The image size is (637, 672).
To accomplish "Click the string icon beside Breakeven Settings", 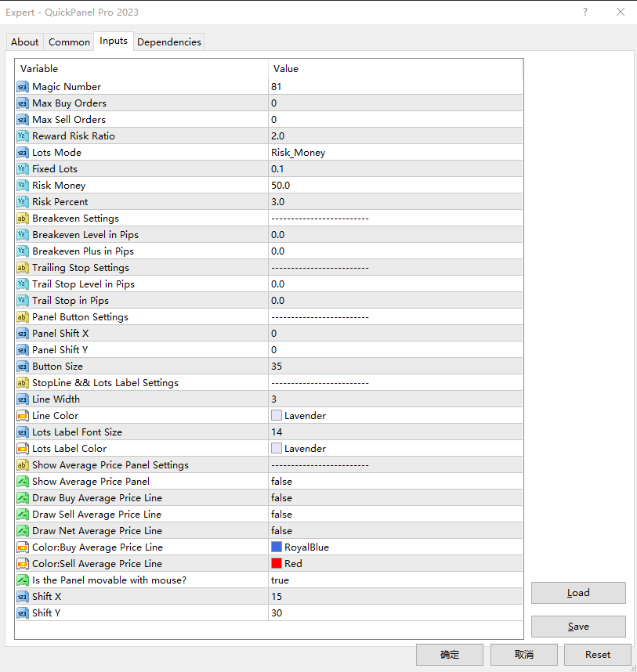I will pyautogui.click(x=23, y=219).
